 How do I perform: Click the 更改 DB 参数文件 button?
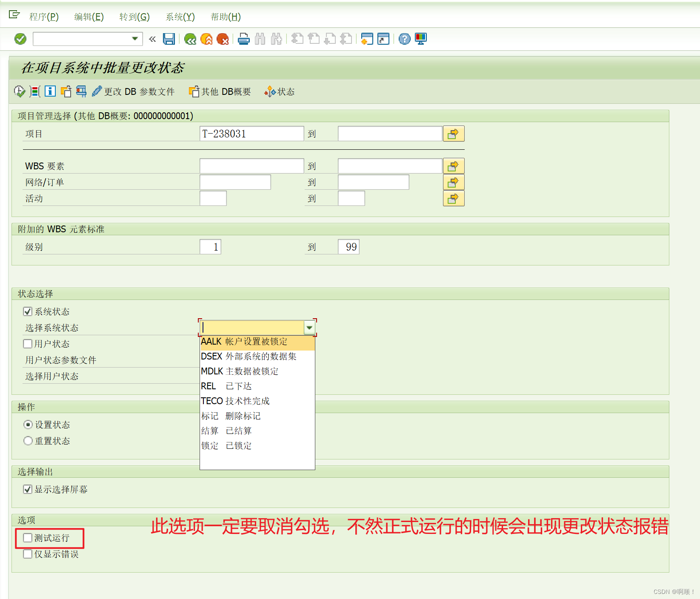(x=134, y=91)
